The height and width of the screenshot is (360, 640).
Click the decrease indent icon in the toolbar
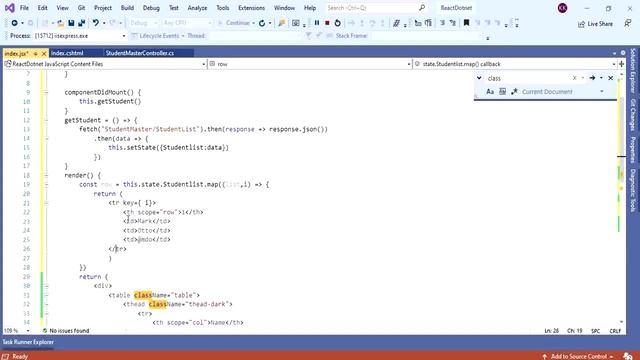442,23
